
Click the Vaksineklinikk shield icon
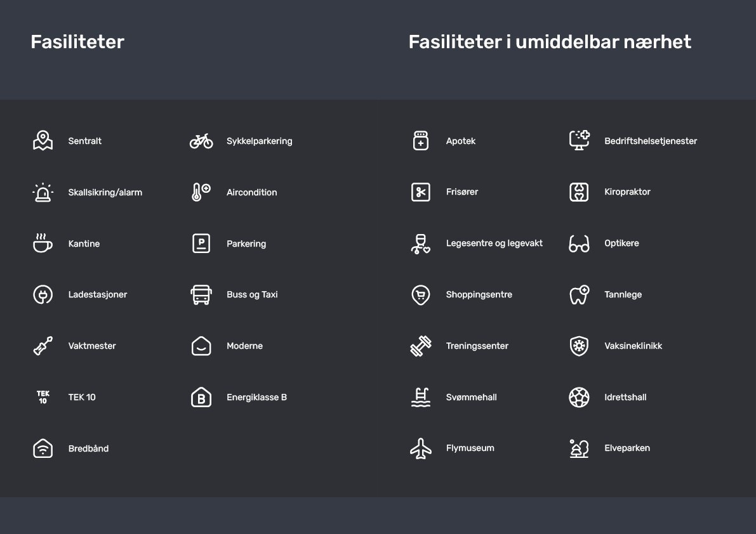pos(579,346)
